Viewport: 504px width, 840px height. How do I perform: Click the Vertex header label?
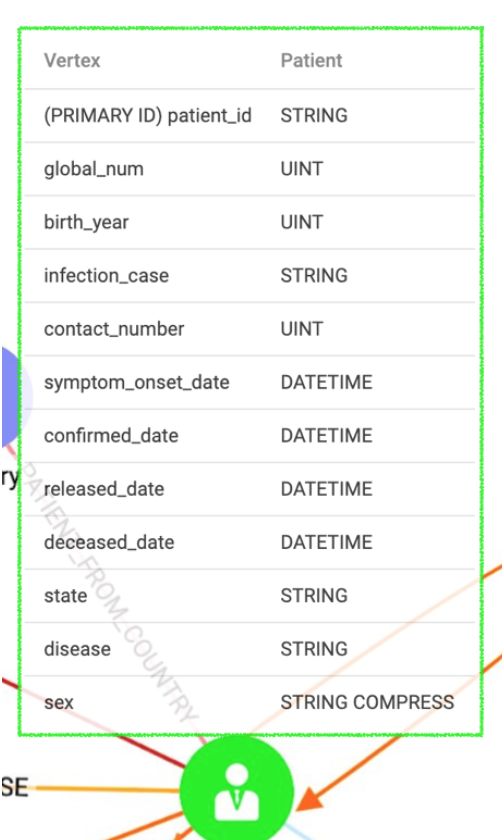pyautogui.click(x=72, y=61)
